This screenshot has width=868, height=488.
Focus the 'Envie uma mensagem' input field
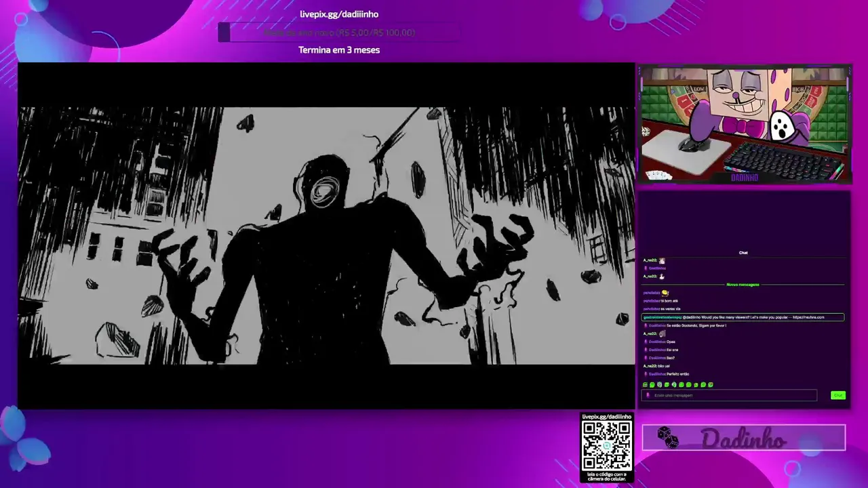[x=730, y=395]
